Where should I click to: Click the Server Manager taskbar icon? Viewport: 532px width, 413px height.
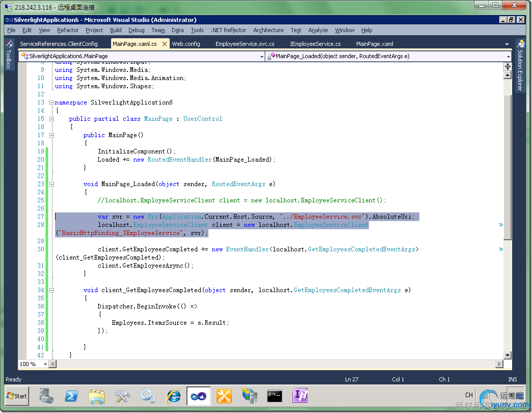[46, 396]
